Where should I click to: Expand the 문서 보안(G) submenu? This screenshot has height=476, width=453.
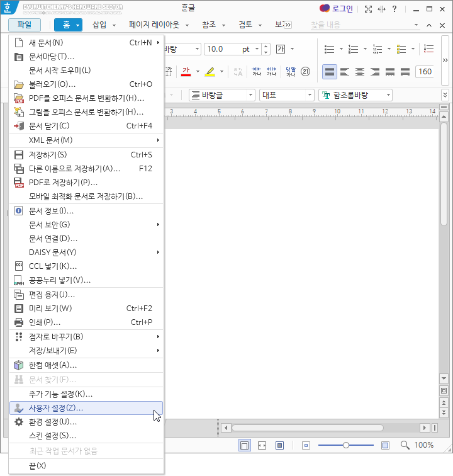coord(86,225)
